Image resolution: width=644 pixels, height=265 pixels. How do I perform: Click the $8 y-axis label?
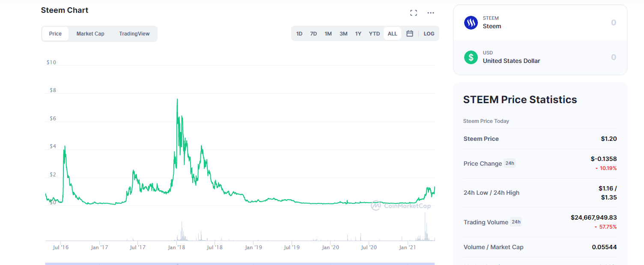[x=53, y=90]
